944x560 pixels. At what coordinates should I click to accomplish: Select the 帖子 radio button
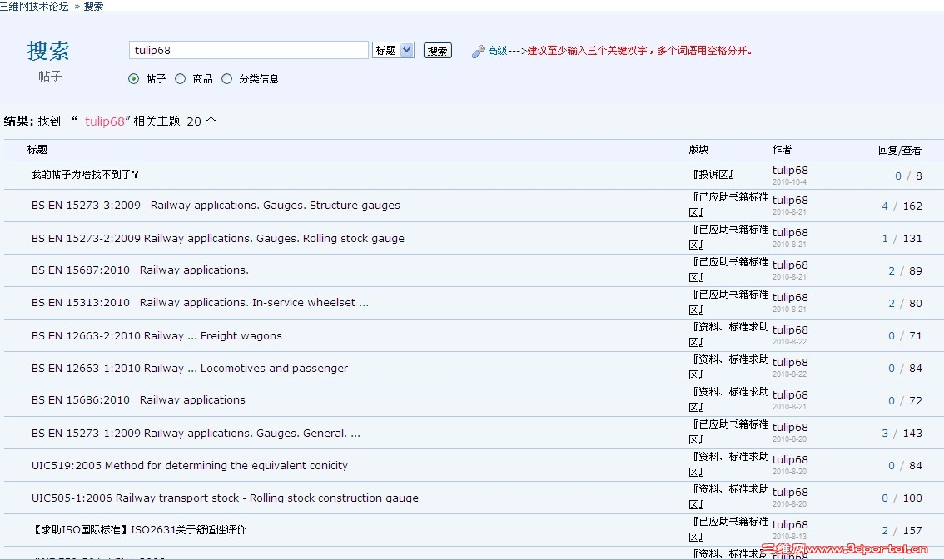tap(134, 79)
